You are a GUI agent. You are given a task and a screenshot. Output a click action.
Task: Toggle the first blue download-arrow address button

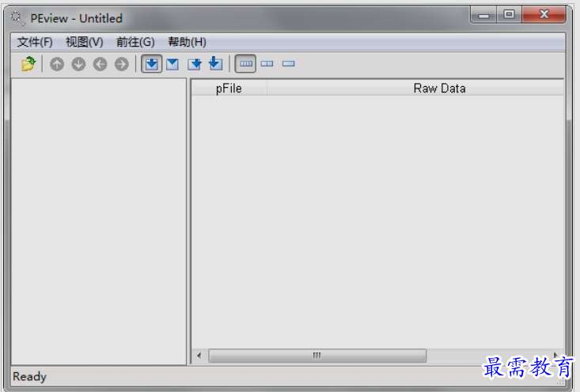coord(151,64)
